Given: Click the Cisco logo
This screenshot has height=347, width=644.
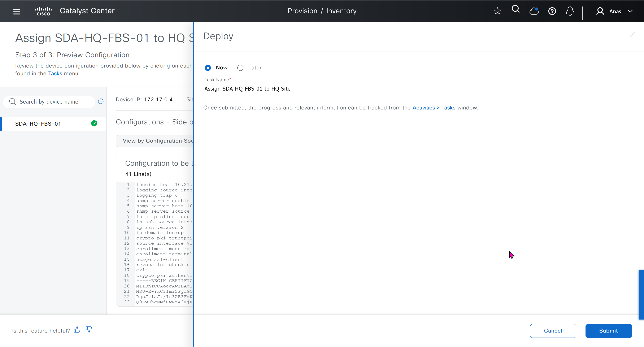Looking at the screenshot, I should click(x=44, y=11).
